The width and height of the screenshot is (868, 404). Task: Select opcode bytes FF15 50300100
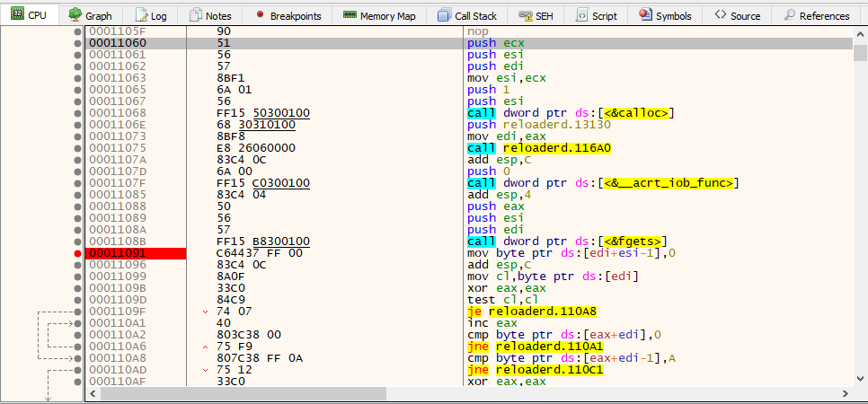click(263, 113)
